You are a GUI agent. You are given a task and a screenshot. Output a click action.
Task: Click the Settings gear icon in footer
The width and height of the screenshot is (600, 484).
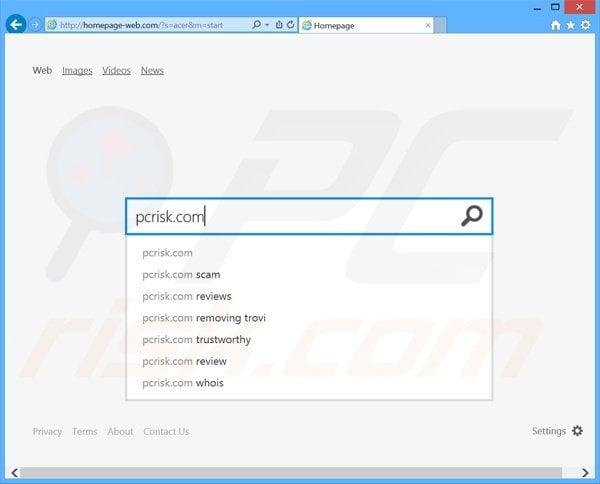point(577,431)
